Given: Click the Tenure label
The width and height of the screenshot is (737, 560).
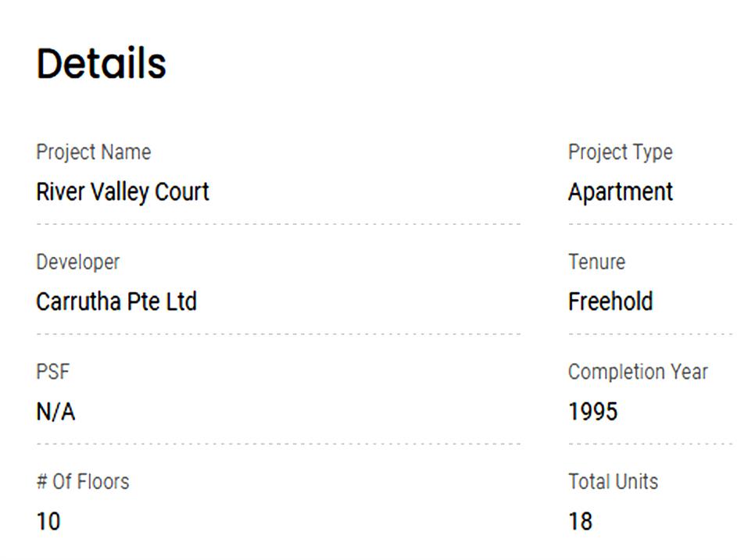Looking at the screenshot, I should pyautogui.click(x=596, y=262).
